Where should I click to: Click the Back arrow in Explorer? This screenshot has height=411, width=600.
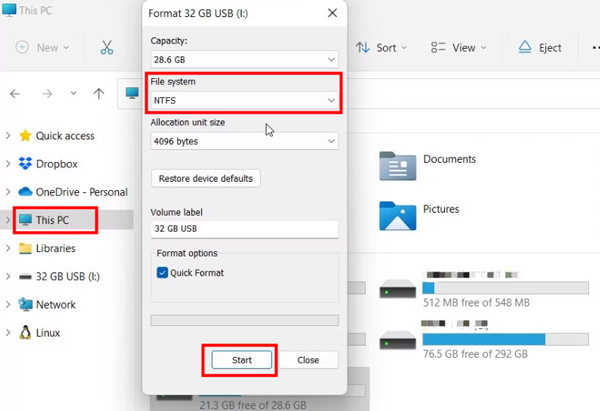[x=15, y=93]
